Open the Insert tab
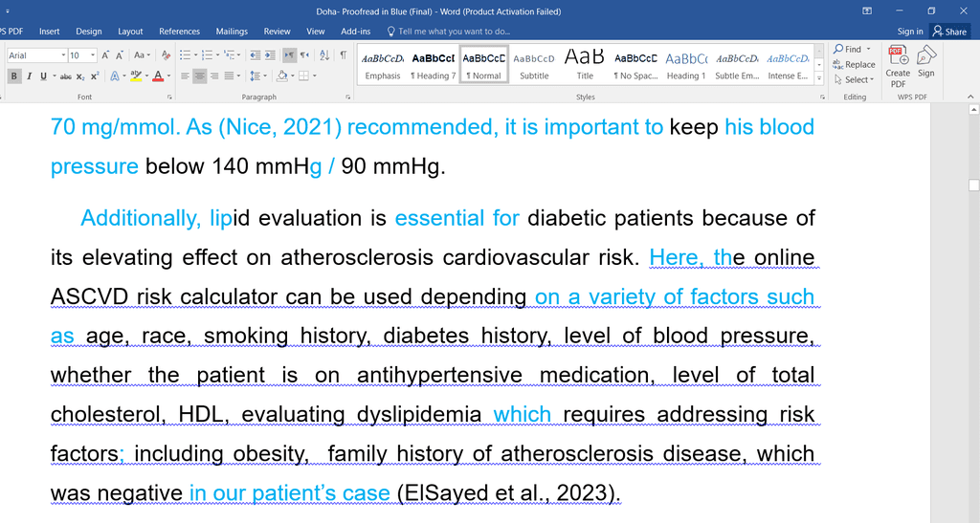 pyautogui.click(x=50, y=32)
